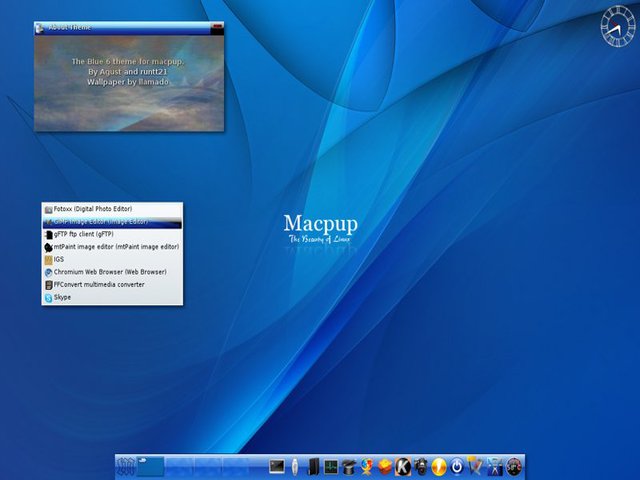Launch the black top hat wizard icon
The width and height of the screenshot is (640, 480).
[x=349, y=467]
